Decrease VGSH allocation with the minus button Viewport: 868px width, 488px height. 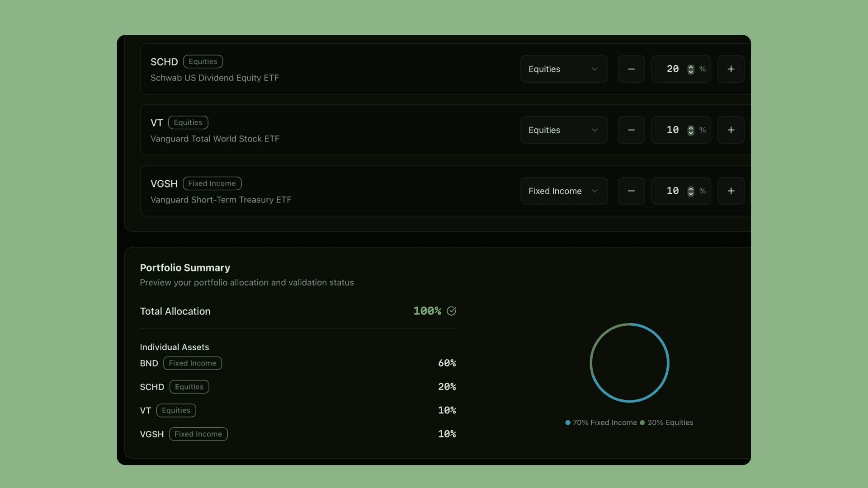point(631,191)
